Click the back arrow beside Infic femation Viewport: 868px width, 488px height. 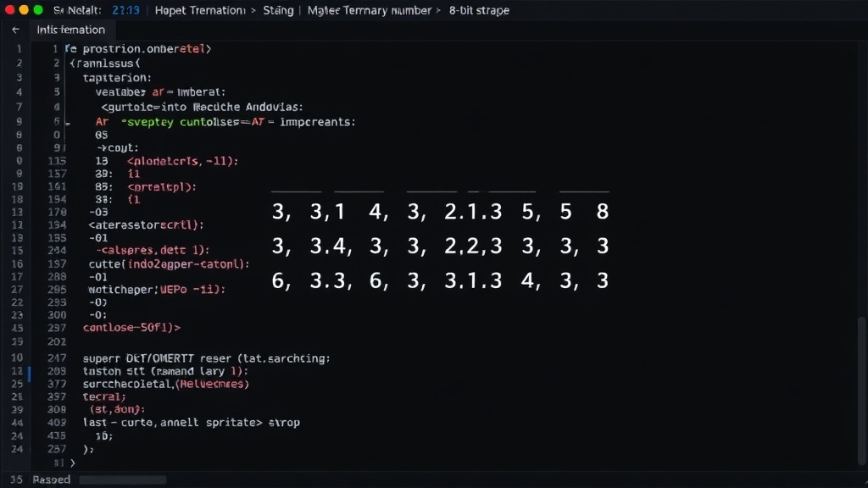click(x=15, y=30)
